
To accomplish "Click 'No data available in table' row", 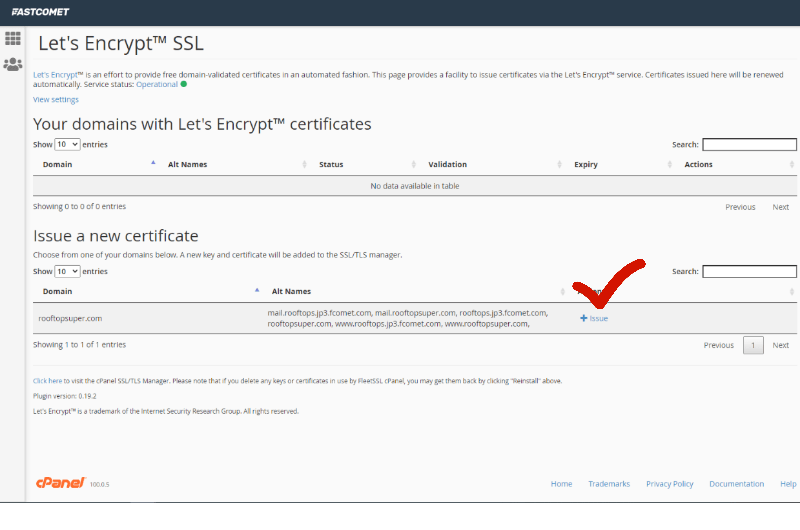I will pos(415,186).
